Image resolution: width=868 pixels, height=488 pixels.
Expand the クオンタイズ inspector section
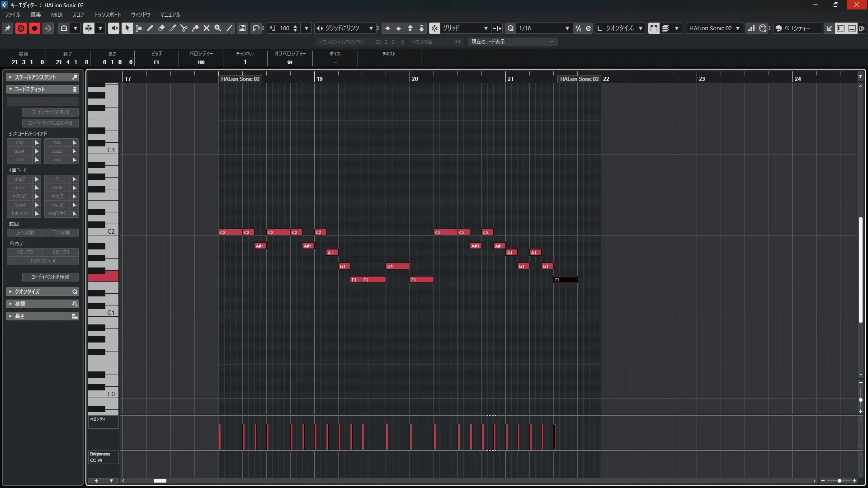[27, 292]
